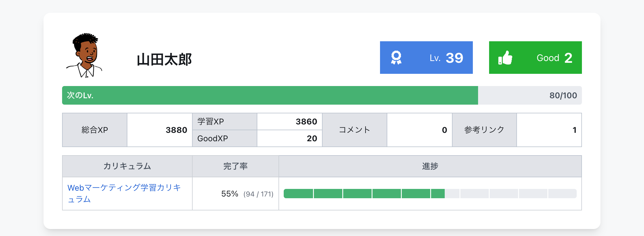Screen dimensions: 644x236
Task: Click the 学習XP value 3860
Action: point(306,121)
